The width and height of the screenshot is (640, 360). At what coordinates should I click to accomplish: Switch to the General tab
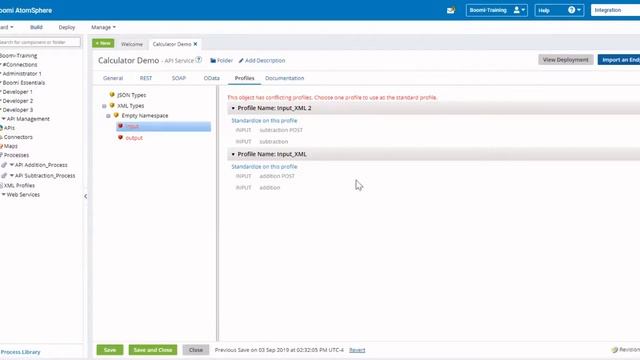click(113, 78)
